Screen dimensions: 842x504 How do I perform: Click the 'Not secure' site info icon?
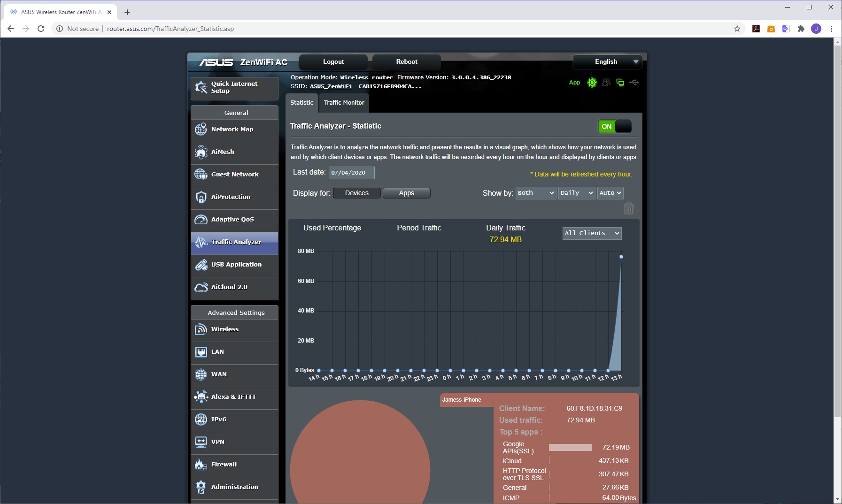60,29
